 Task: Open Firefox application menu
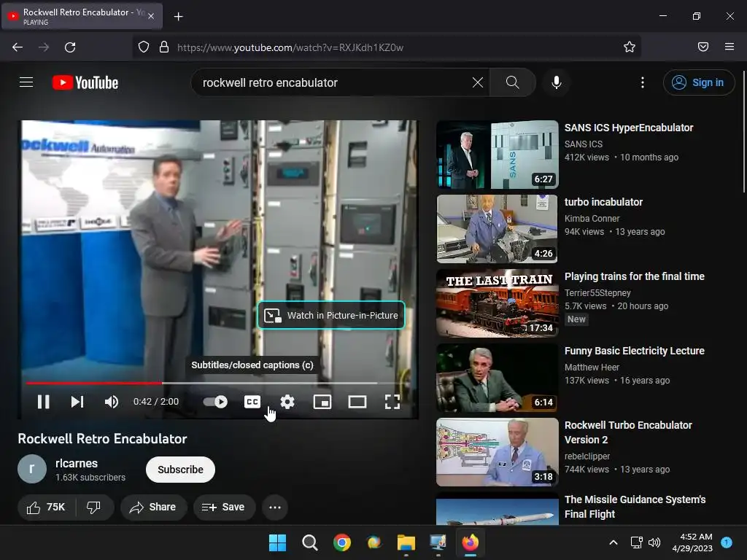[729, 47]
